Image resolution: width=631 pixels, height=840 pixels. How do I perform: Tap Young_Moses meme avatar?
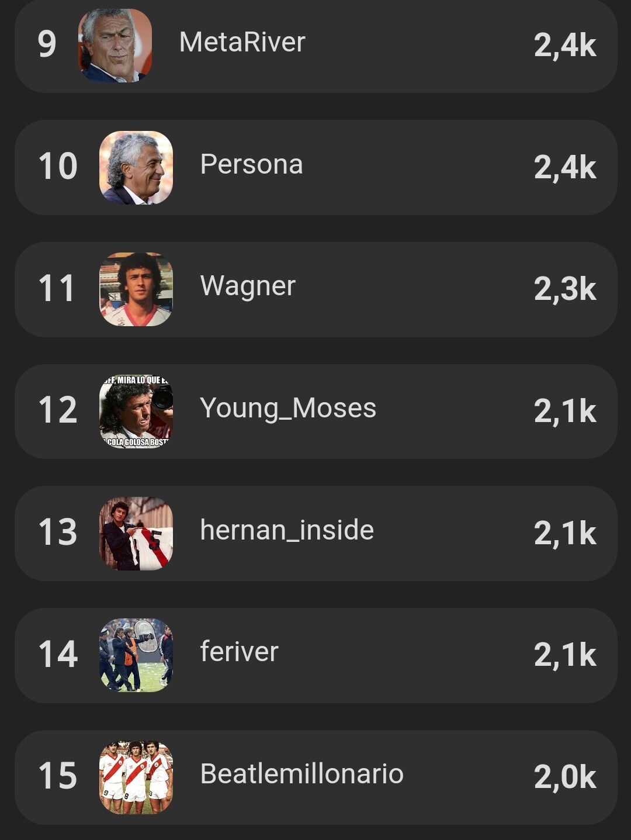tap(136, 412)
